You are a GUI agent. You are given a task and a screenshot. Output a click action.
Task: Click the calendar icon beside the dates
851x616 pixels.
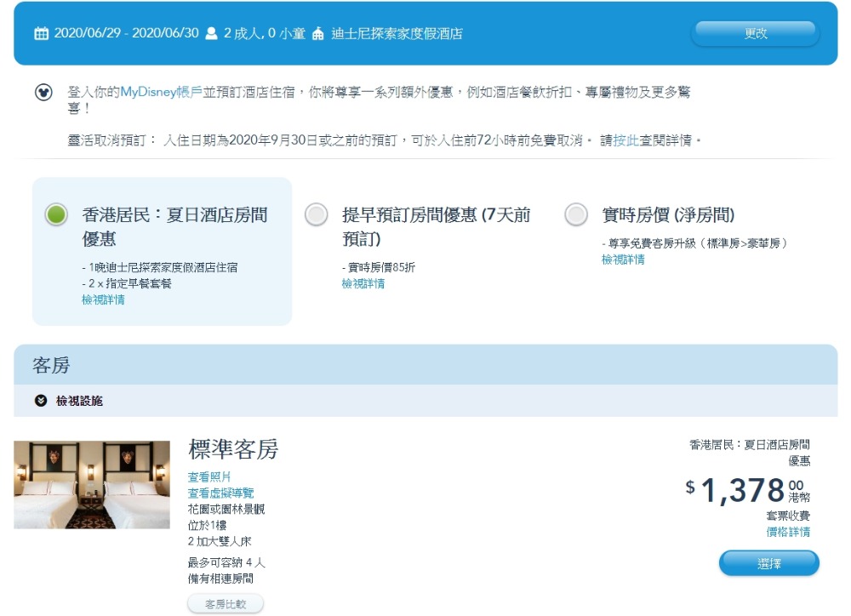click(41, 34)
